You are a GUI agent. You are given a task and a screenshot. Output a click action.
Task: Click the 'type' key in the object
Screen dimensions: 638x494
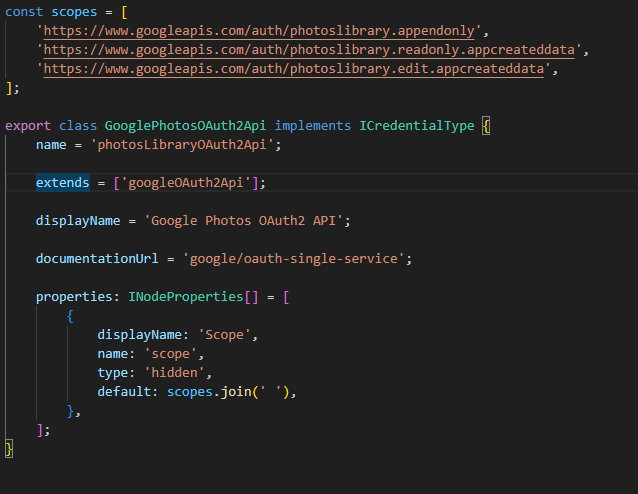112,373
